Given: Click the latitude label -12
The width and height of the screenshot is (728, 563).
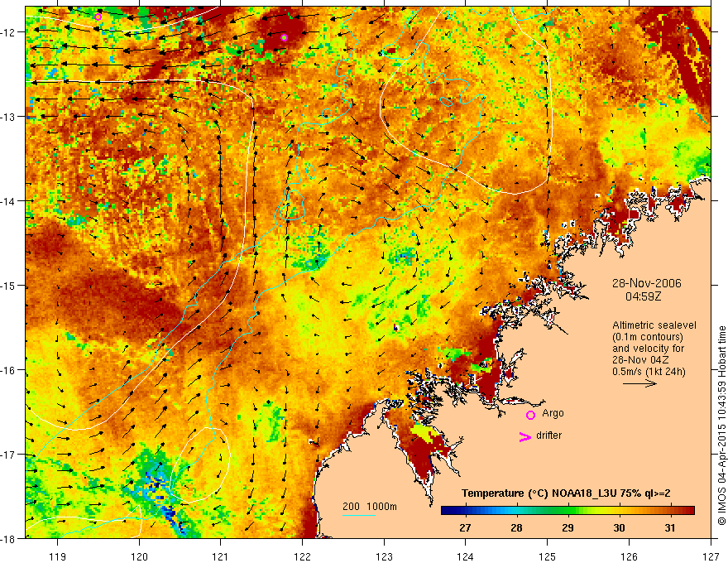Looking at the screenshot, I should click(8, 32).
